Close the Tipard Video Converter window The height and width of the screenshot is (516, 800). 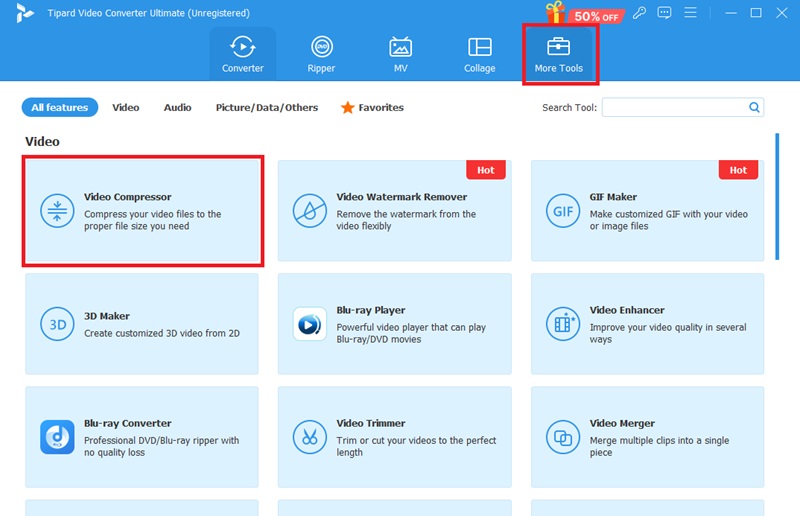tap(782, 13)
